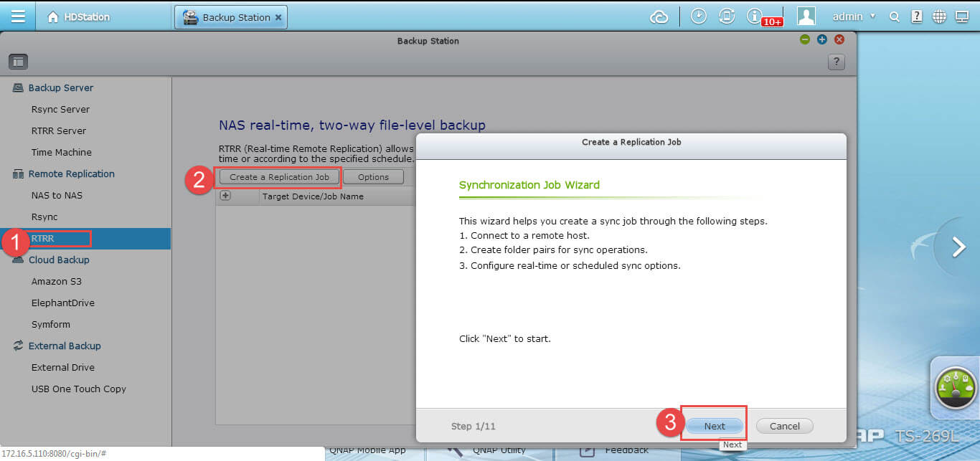Click Next in the wizard
Viewport: 980px width, 461px height.
point(715,426)
